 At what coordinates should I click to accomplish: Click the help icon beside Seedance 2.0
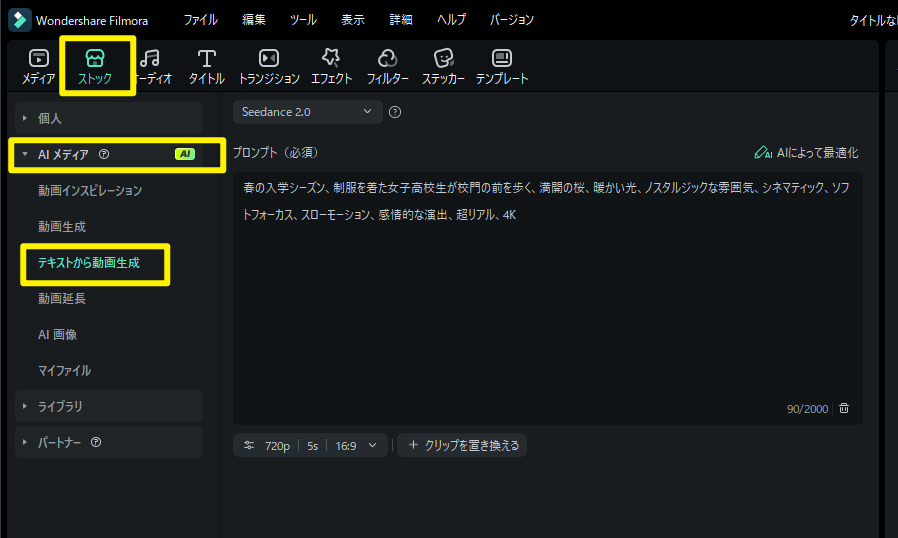(395, 112)
